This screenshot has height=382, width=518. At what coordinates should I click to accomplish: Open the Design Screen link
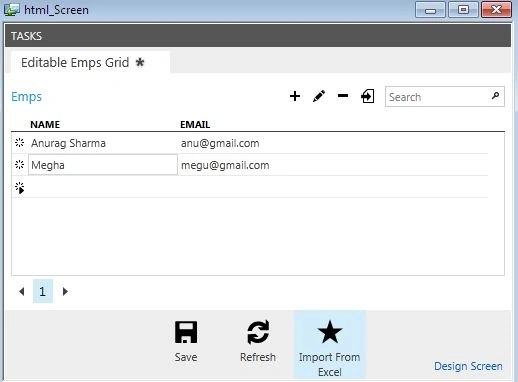468,366
